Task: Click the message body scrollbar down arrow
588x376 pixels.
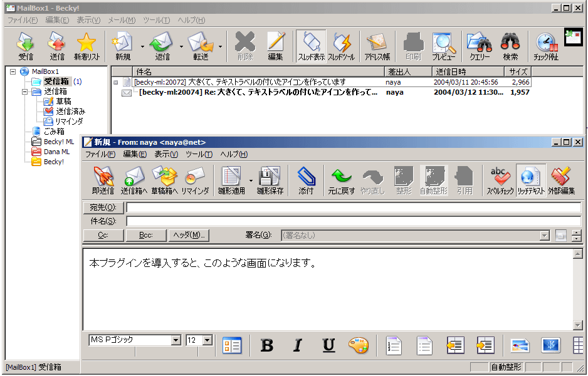Action: tap(578, 325)
